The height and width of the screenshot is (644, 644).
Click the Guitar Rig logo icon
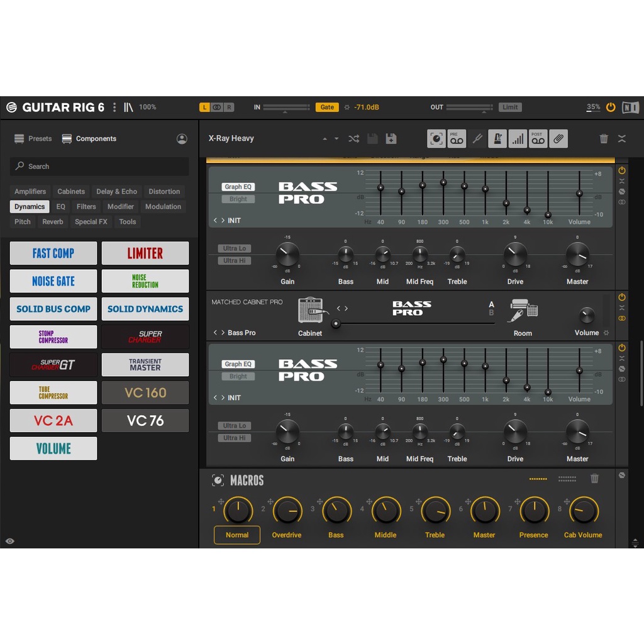pyautogui.click(x=11, y=107)
